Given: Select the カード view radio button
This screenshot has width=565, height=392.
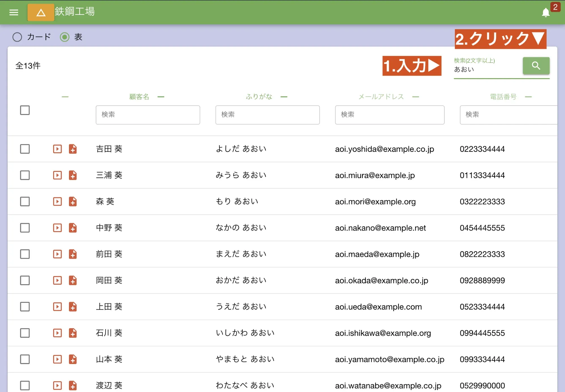Looking at the screenshot, I should pos(17,37).
